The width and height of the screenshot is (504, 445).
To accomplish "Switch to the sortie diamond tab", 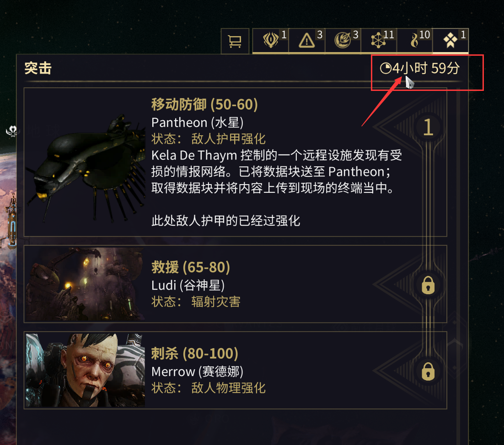I will pyautogui.click(x=450, y=41).
